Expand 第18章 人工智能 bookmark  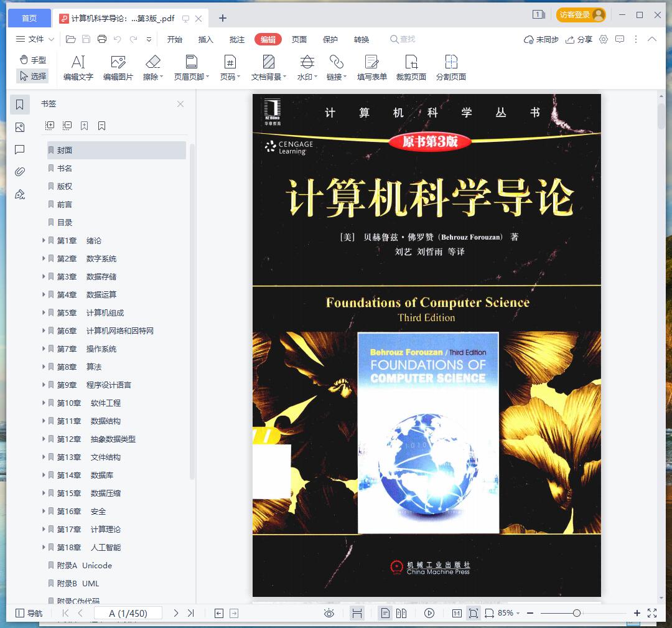[x=44, y=547]
